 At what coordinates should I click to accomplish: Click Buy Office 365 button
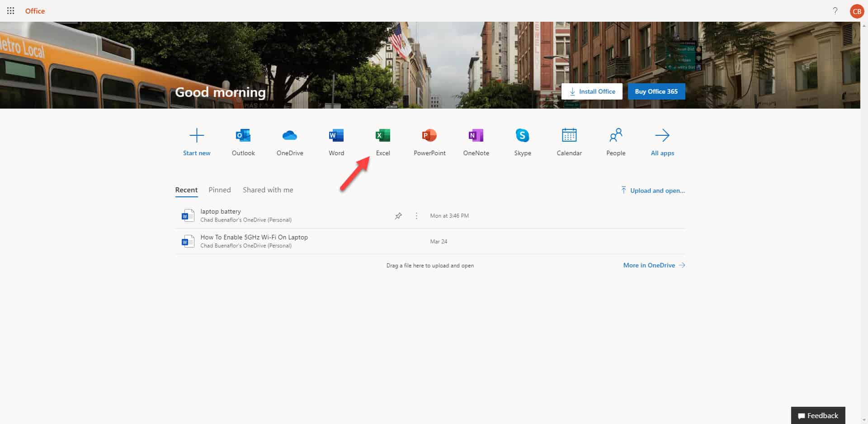click(656, 91)
